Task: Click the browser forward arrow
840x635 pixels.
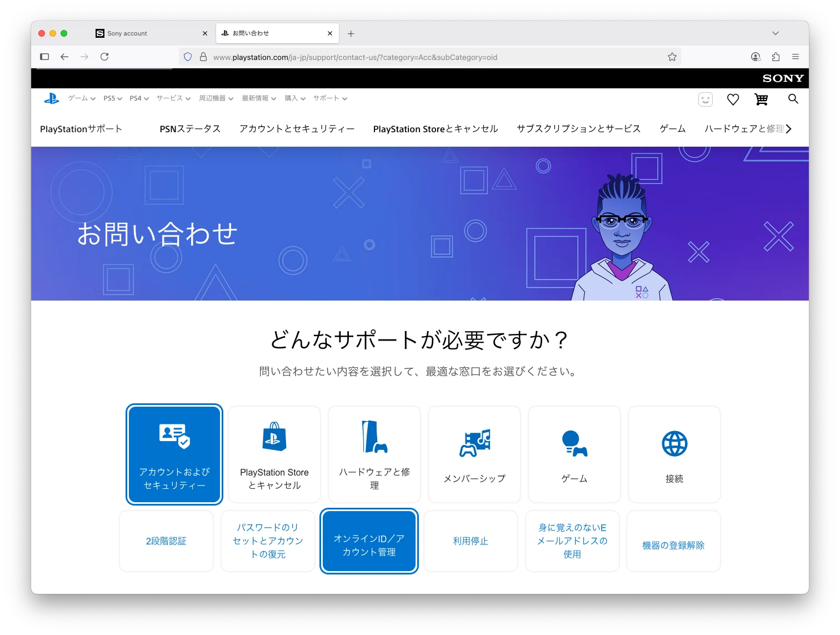Action: (84, 57)
